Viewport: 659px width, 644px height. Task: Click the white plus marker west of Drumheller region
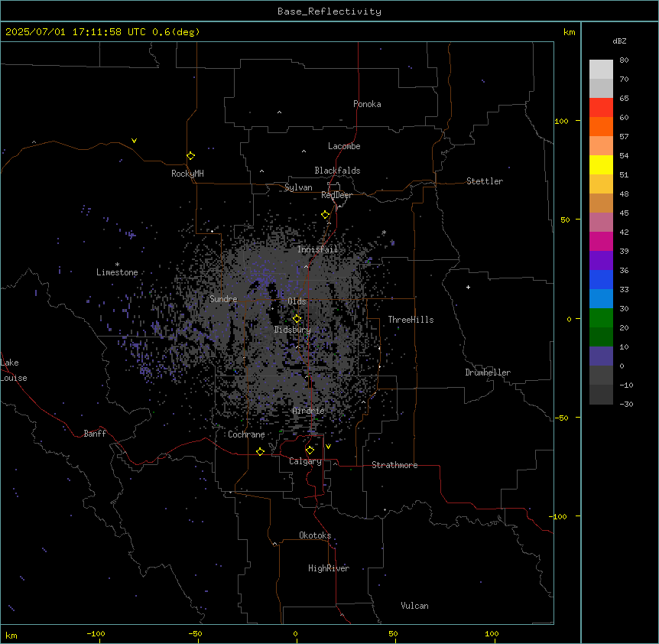[468, 287]
